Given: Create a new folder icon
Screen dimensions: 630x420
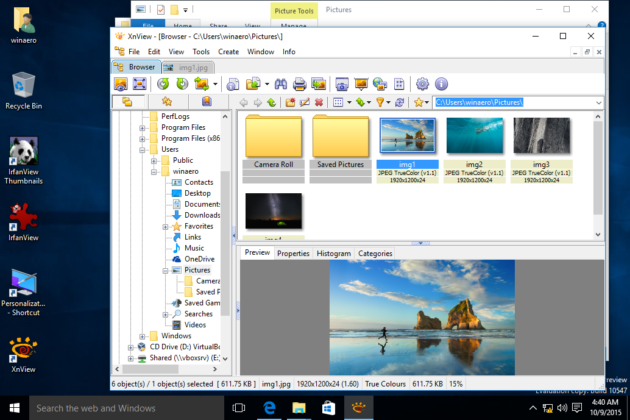Looking at the screenshot, I should tap(290, 102).
